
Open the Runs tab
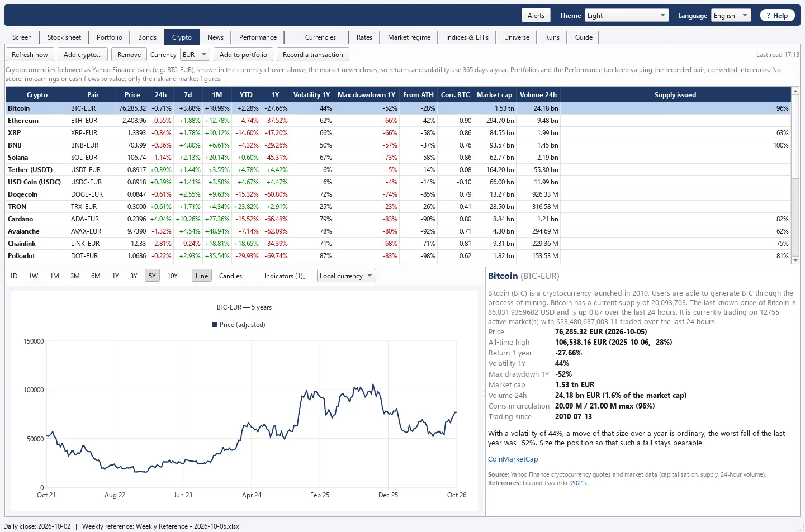click(x=552, y=37)
